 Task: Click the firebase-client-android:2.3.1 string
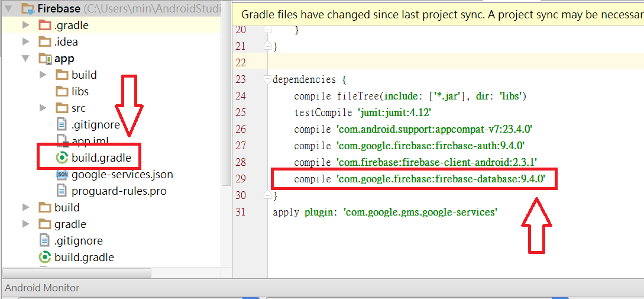437,162
